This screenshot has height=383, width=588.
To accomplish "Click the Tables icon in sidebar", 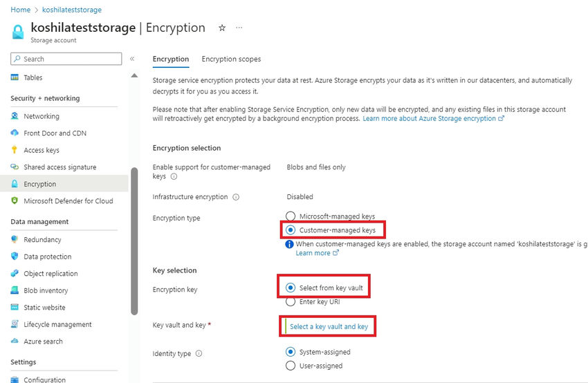I will click(15, 77).
